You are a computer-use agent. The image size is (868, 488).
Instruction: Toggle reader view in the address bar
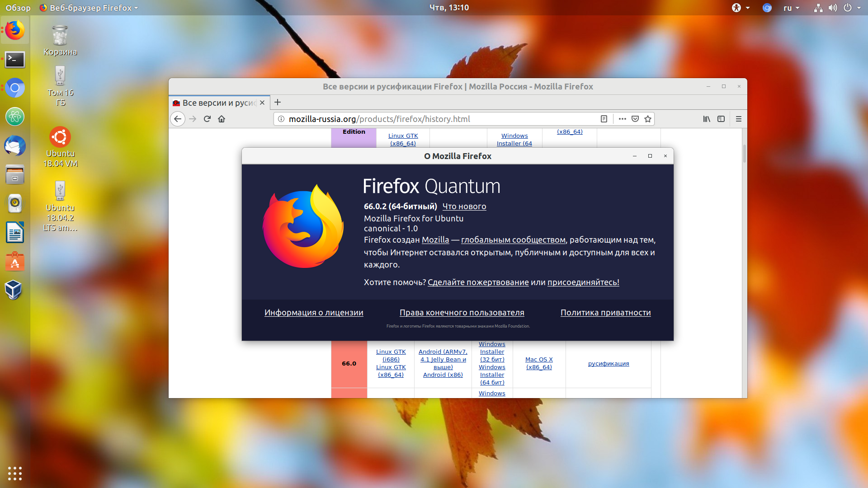(604, 119)
